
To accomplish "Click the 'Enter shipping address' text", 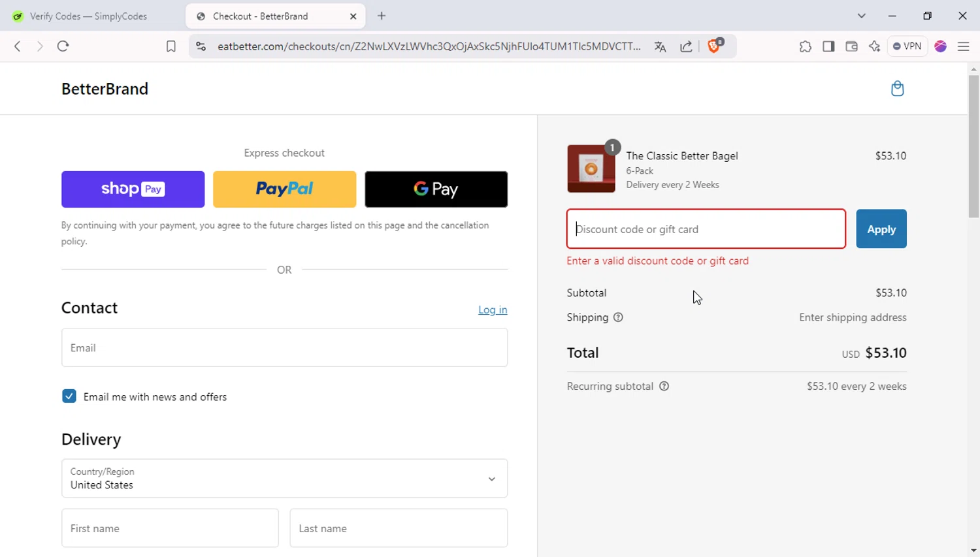I will pos(853,317).
